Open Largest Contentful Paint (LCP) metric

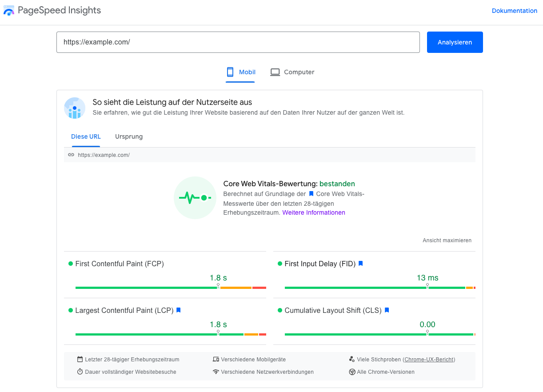click(124, 310)
